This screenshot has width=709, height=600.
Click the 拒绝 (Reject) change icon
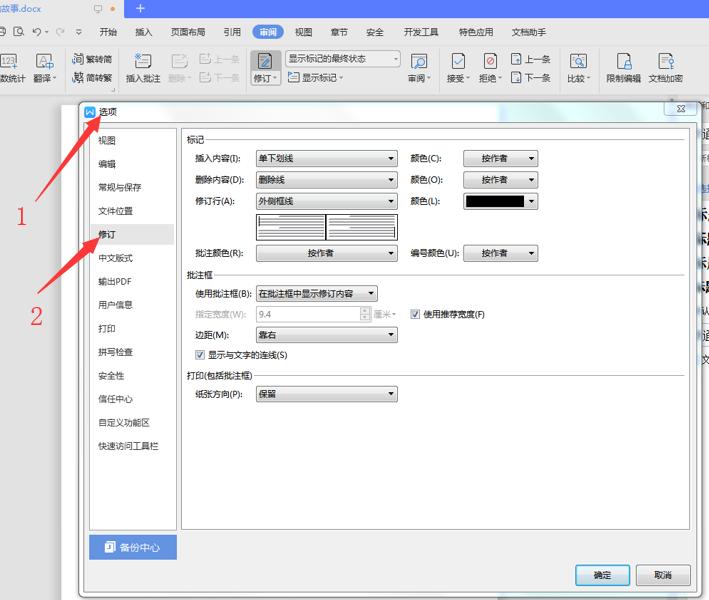pyautogui.click(x=490, y=67)
